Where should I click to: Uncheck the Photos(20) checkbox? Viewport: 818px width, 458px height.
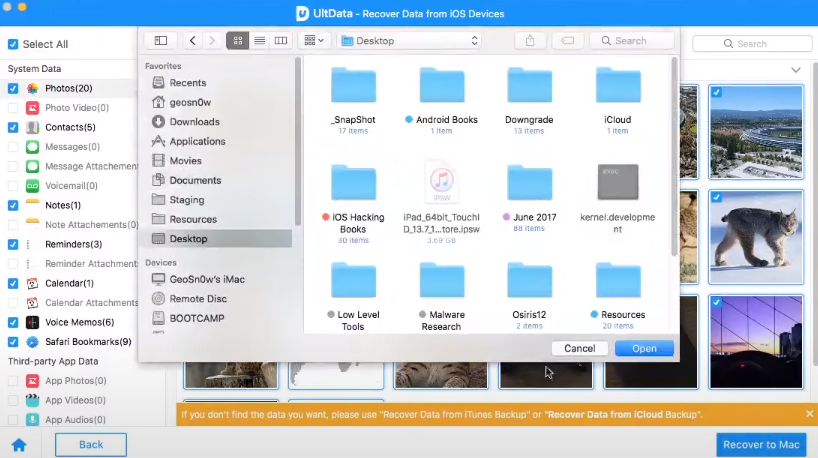[13, 88]
